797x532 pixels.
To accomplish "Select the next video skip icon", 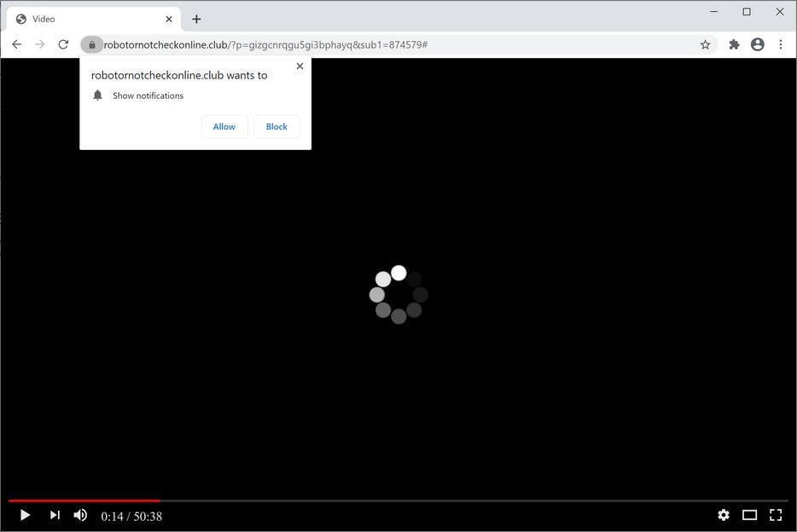I will [54, 515].
